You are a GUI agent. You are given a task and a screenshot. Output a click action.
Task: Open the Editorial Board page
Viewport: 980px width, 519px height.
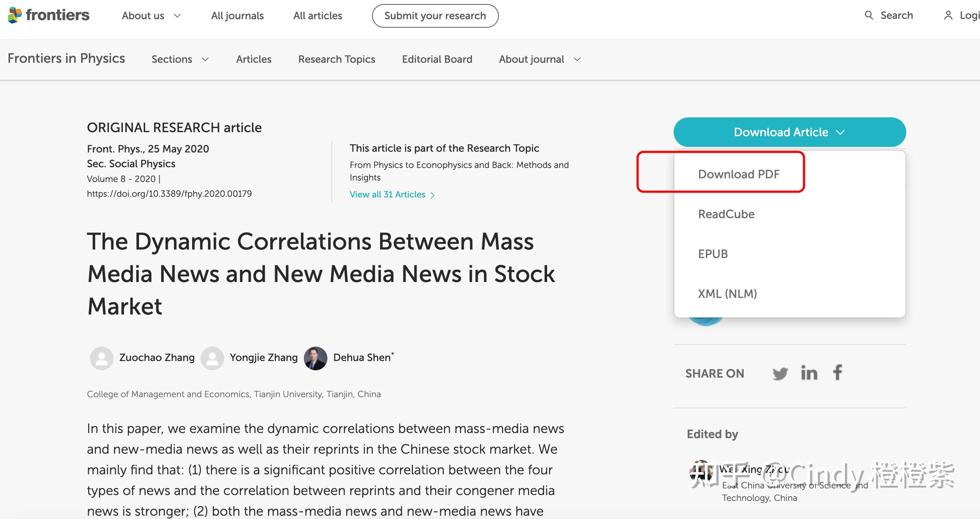(437, 59)
